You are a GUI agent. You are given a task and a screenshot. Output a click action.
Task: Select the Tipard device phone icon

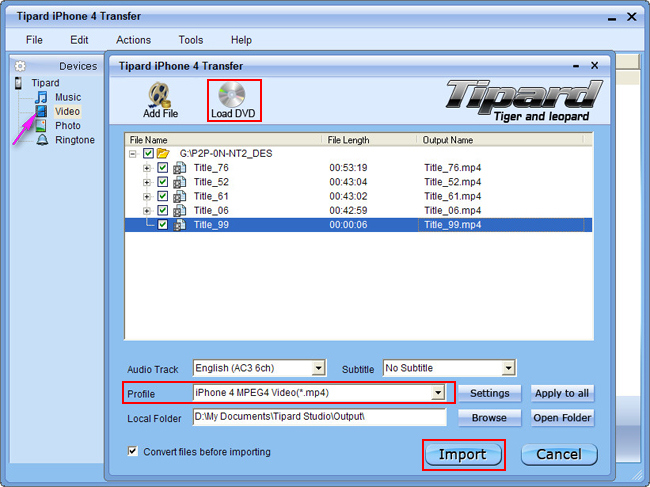point(18,83)
